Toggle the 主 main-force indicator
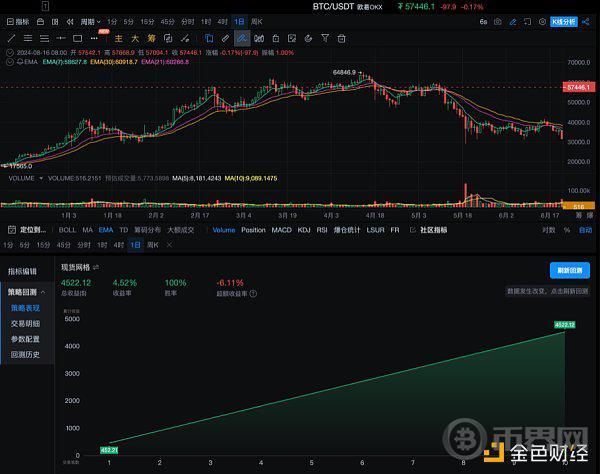The image size is (600, 474). tap(119, 38)
